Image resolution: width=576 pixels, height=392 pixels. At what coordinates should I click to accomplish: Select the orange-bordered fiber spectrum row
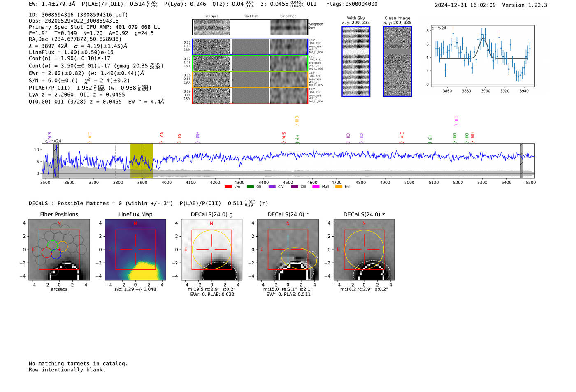[250, 79]
